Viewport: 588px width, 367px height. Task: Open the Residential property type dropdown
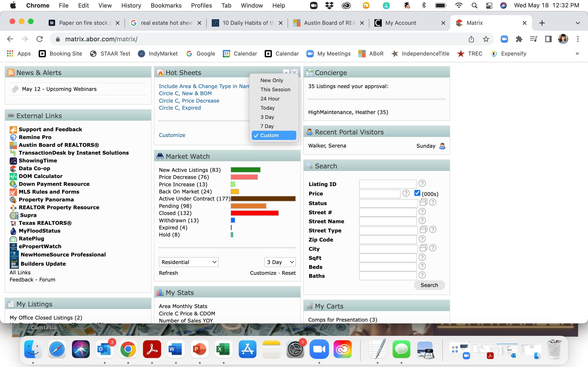(x=189, y=262)
